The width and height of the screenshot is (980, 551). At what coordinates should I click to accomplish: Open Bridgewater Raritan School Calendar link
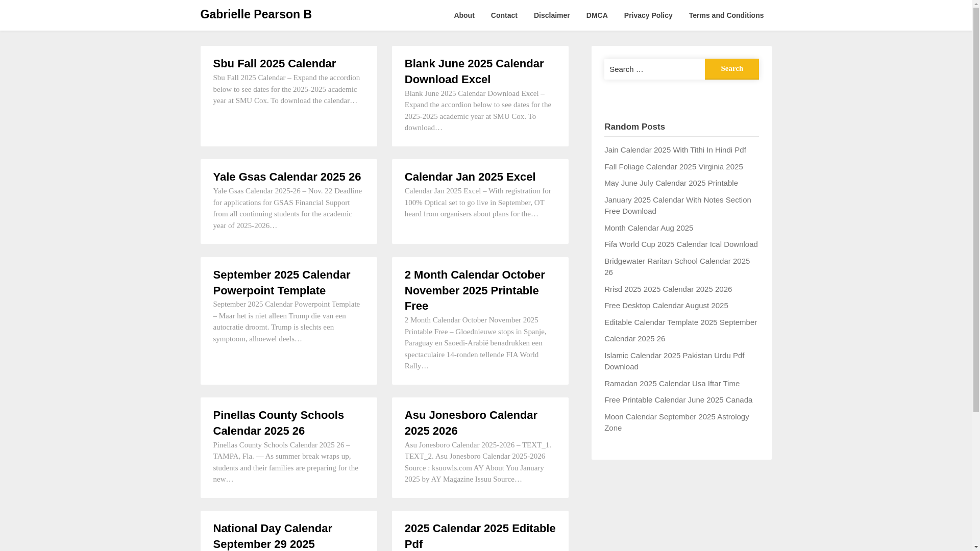(x=677, y=267)
